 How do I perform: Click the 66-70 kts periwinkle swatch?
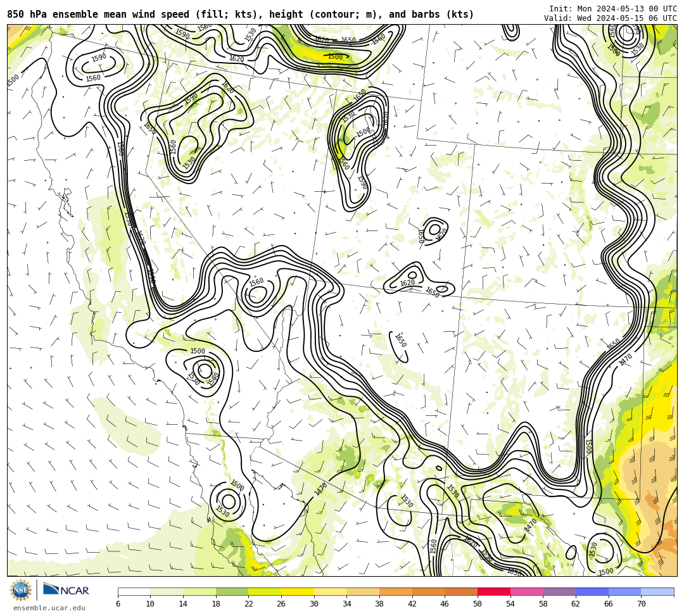click(x=624, y=591)
